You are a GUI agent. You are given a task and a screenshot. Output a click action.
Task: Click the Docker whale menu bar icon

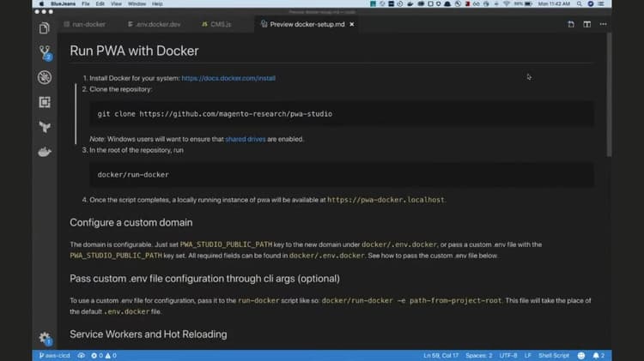[410, 3]
